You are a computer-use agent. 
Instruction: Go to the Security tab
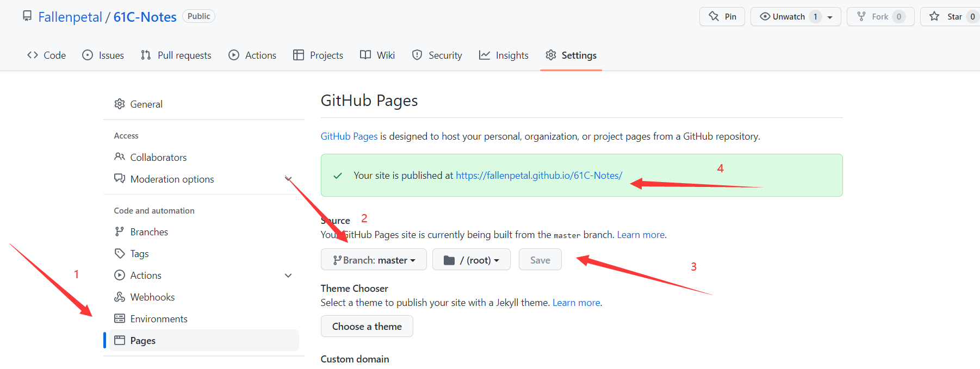[x=437, y=55]
